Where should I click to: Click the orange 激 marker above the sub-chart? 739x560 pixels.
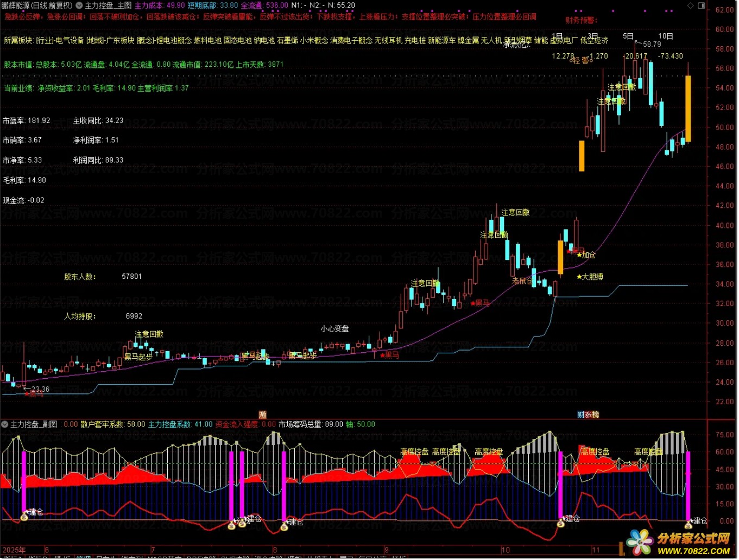[263, 415]
